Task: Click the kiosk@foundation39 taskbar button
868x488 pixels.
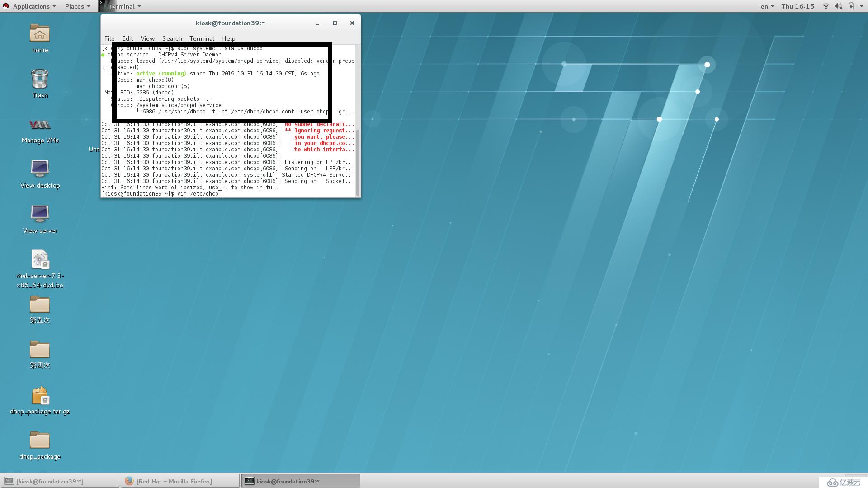Action: coord(288,481)
